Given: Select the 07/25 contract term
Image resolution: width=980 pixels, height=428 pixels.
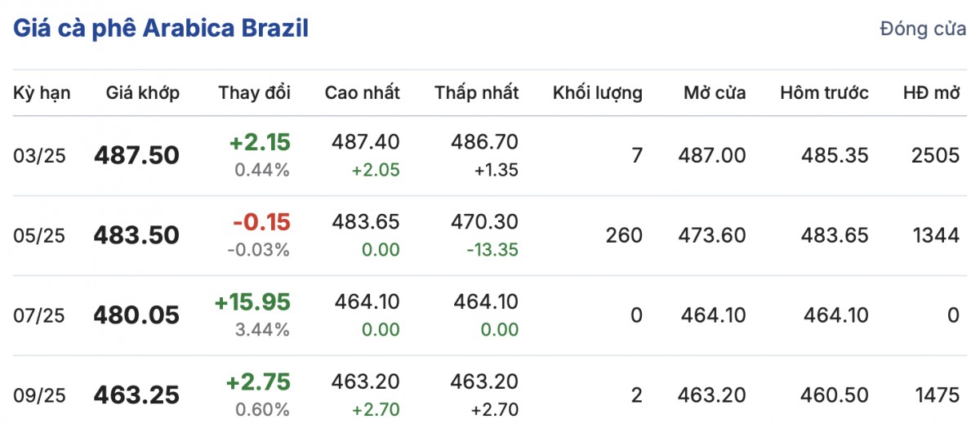Looking at the screenshot, I should [x=39, y=316].
